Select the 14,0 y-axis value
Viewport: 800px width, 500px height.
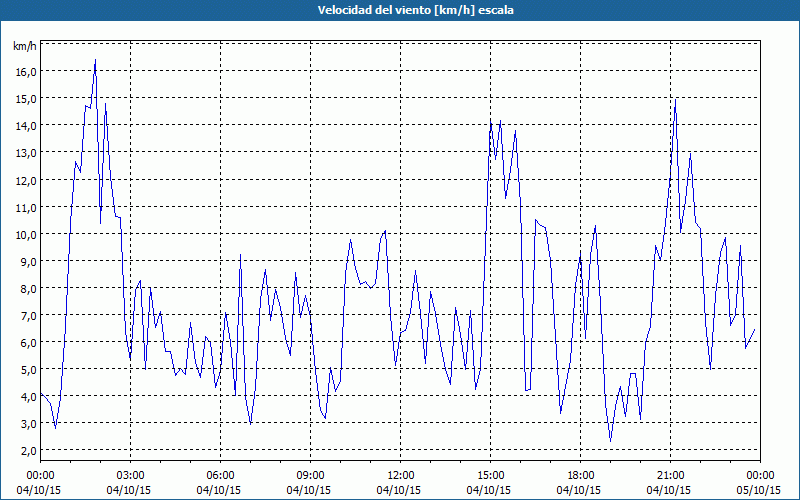point(26,126)
